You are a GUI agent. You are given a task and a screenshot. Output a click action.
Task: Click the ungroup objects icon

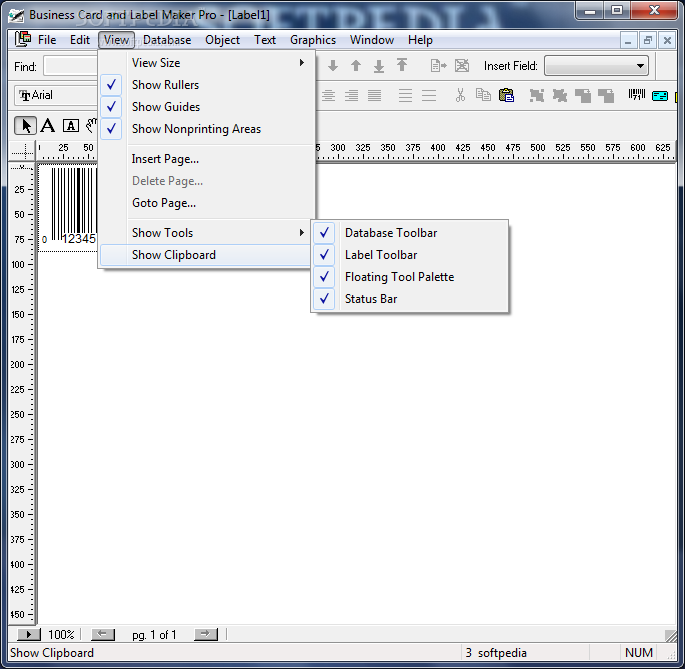click(560, 95)
